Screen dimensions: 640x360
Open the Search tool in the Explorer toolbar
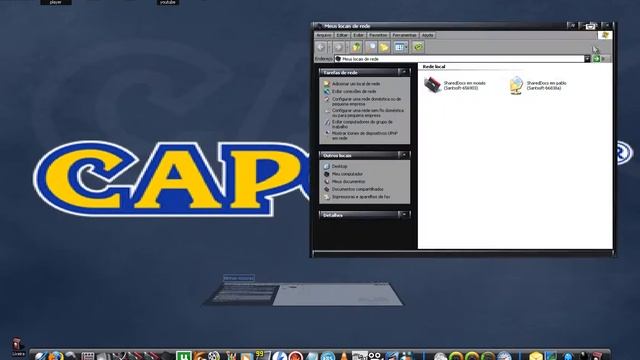(371, 47)
